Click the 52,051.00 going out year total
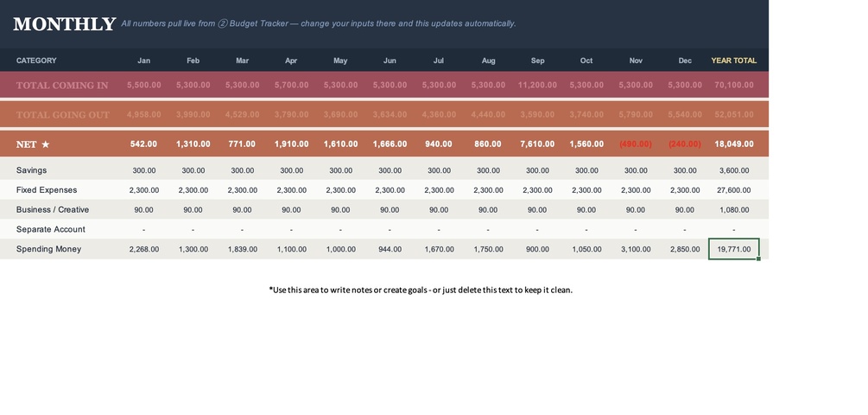This screenshot has width=868, height=415. 733,115
